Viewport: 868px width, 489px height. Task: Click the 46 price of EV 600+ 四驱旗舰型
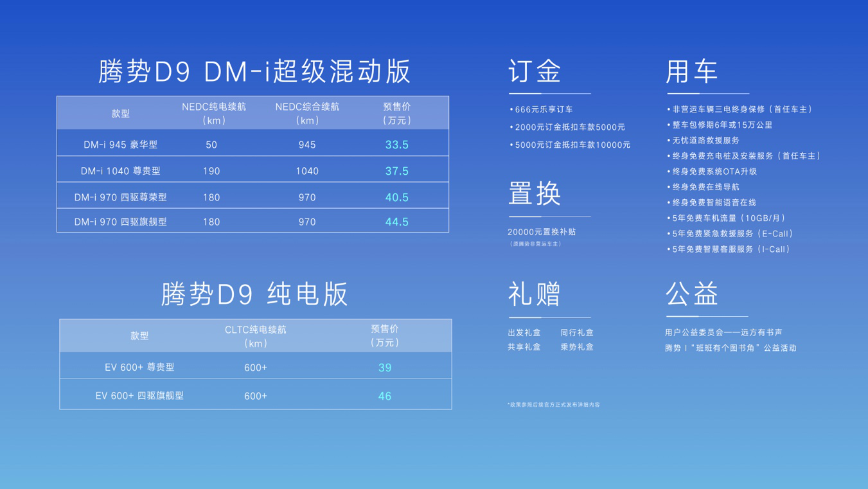coord(385,396)
